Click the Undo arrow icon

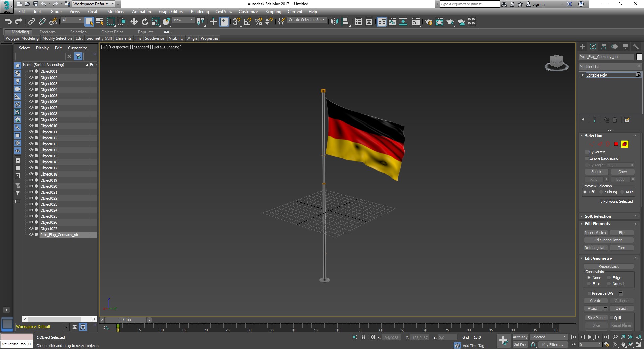coord(8,22)
